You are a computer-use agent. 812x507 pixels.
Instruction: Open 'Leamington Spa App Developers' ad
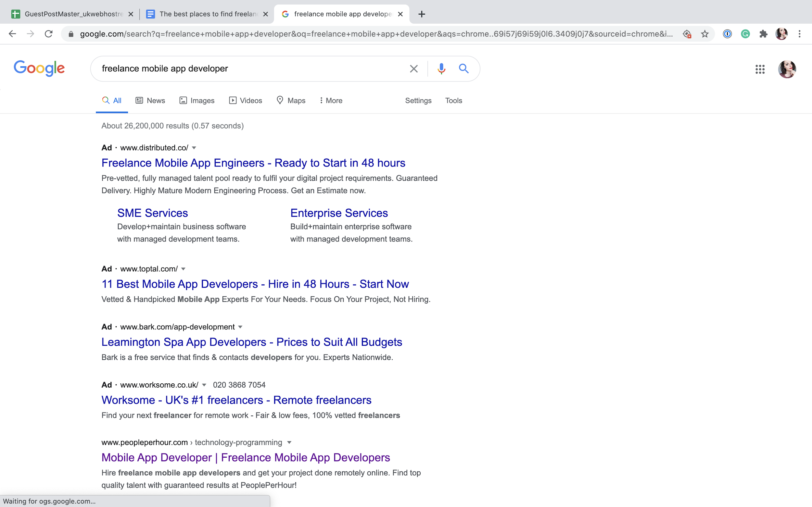pyautogui.click(x=252, y=342)
